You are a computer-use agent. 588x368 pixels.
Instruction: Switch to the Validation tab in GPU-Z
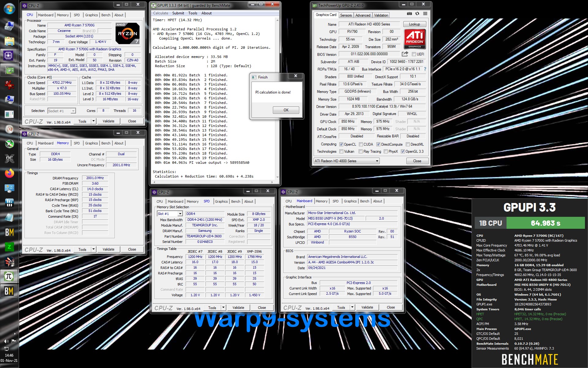[x=381, y=15]
